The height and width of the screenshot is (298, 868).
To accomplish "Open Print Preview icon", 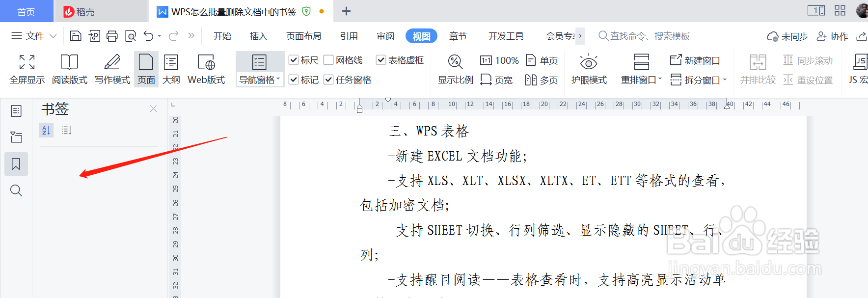I will coord(130,36).
